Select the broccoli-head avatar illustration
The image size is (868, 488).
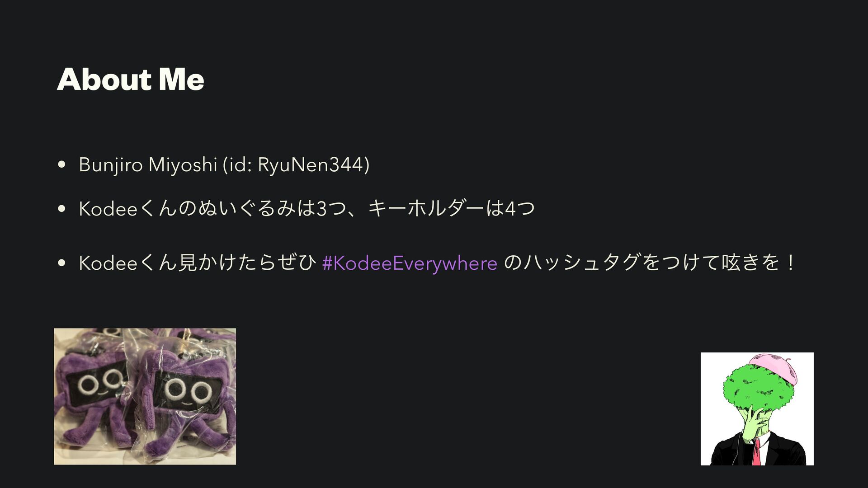pyautogui.click(x=757, y=409)
